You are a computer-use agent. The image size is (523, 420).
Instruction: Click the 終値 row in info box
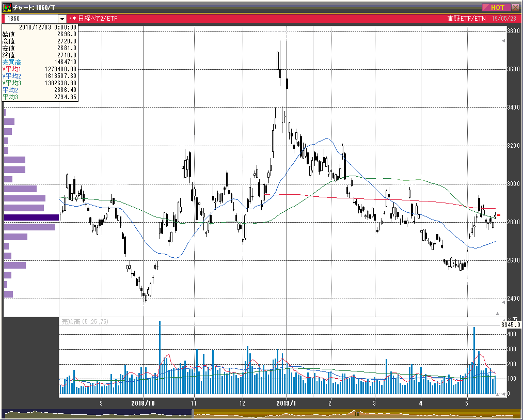pos(39,55)
